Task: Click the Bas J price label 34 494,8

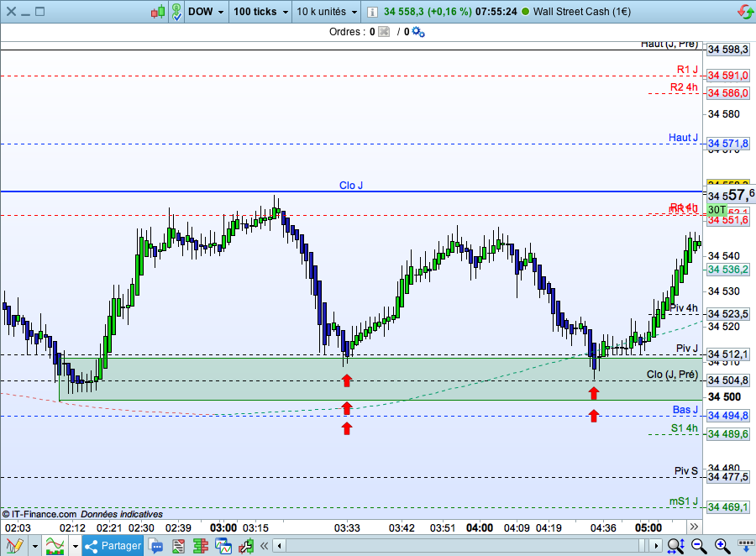Action: [728, 416]
